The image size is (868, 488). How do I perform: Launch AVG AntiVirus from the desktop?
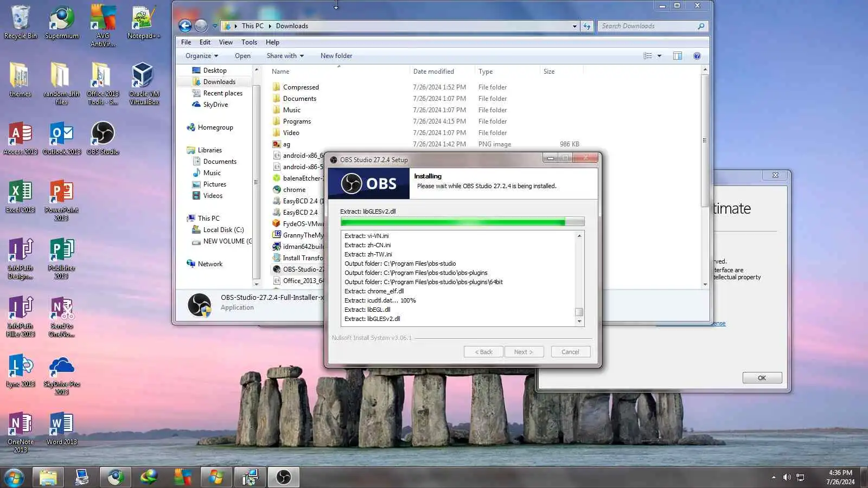coord(103,25)
